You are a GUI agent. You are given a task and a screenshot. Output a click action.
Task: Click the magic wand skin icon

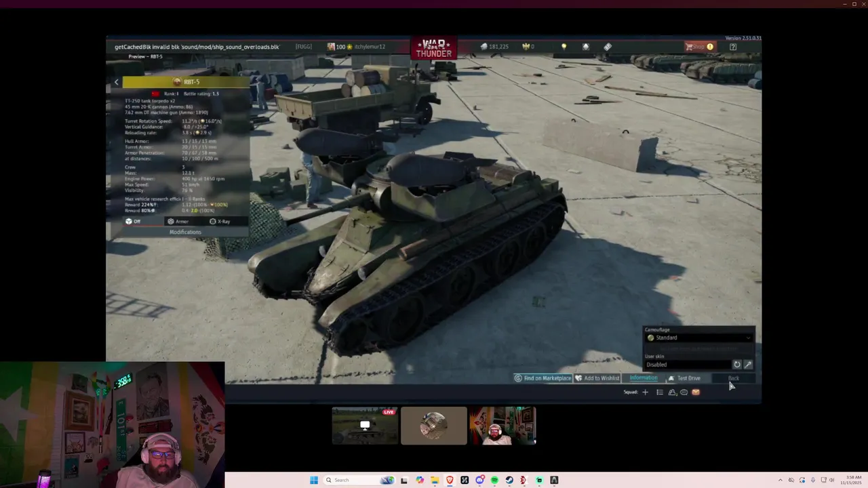748,365
